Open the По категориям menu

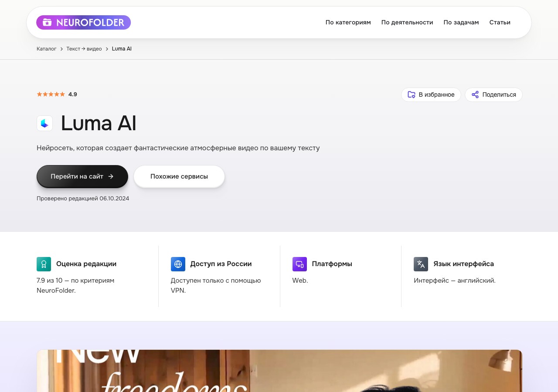pyautogui.click(x=348, y=22)
